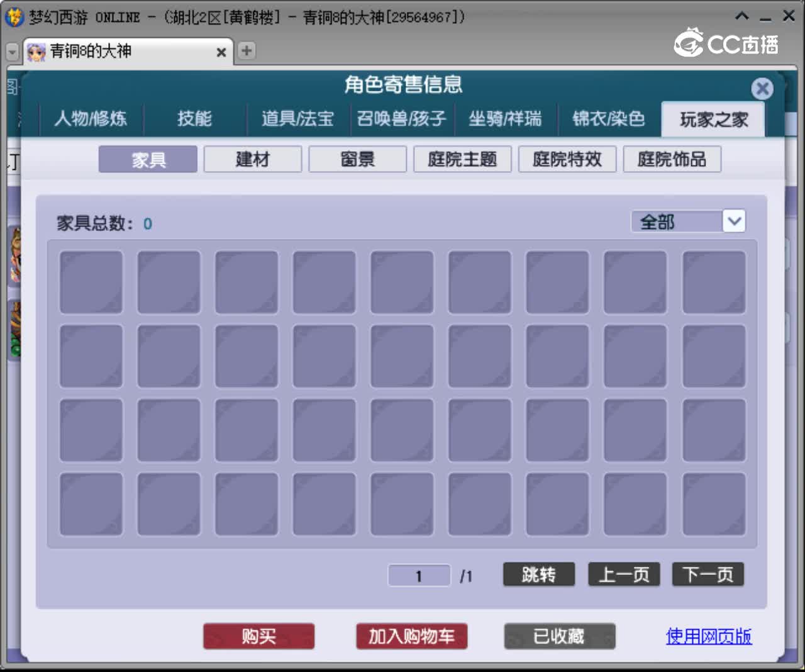Select the 家具 category button
The image size is (805, 672).
coord(148,159)
